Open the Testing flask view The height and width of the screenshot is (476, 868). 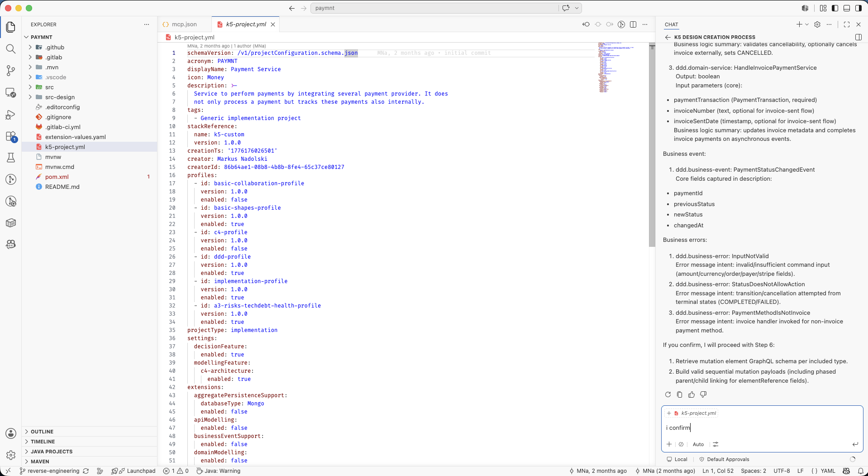coord(11,158)
